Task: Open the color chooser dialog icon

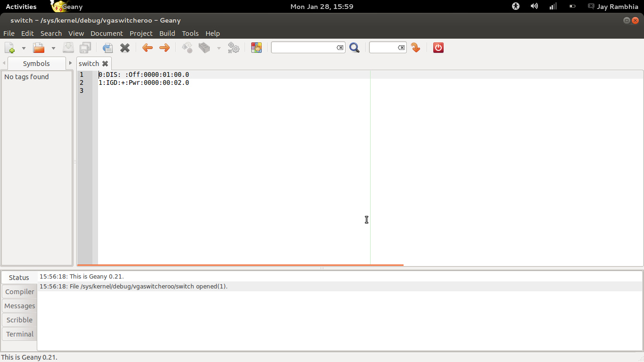Action: pos(256,48)
